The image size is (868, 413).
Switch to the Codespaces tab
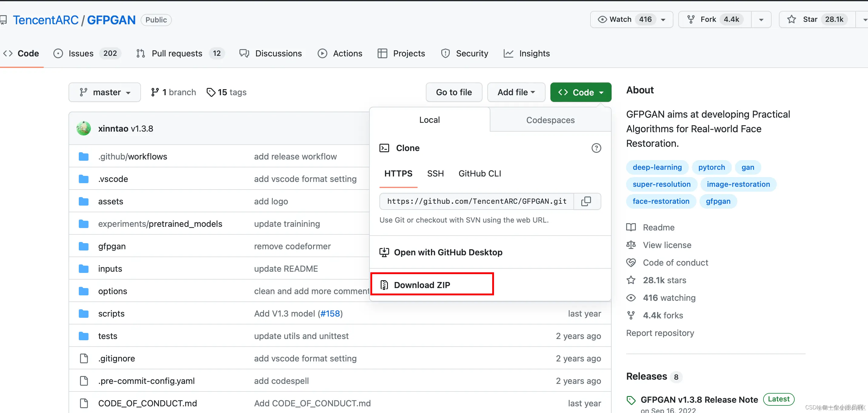click(x=550, y=120)
